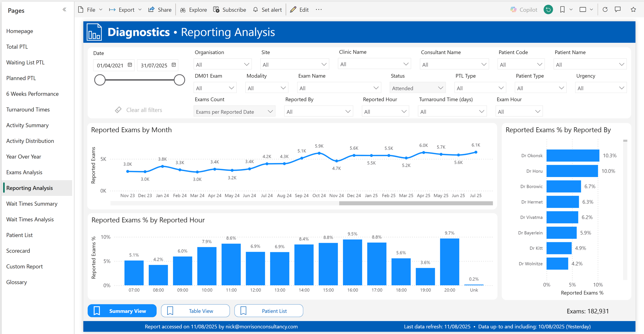The height and width of the screenshot is (334, 644).
Task: Open the more options ellipsis menu
Action: pos(319,10)
